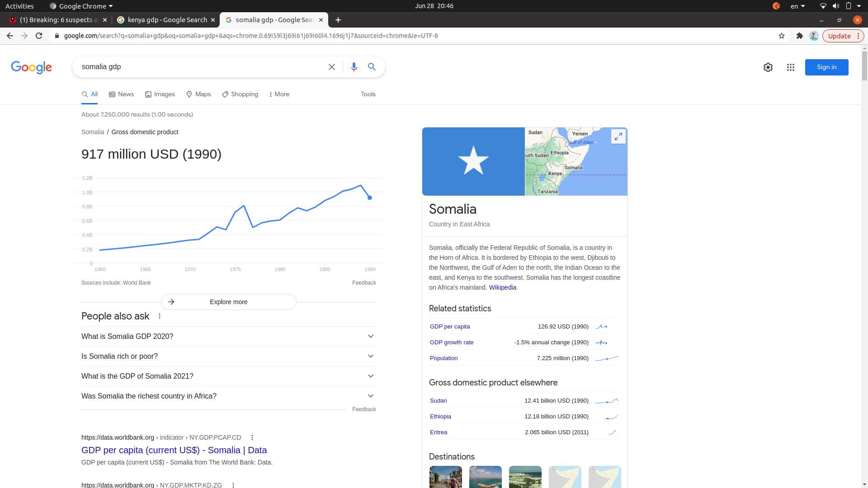The width and height of the screenshot is (868, 488).
Task: Open Chrome extensions puzzle icon
Action: click(799, 36)
